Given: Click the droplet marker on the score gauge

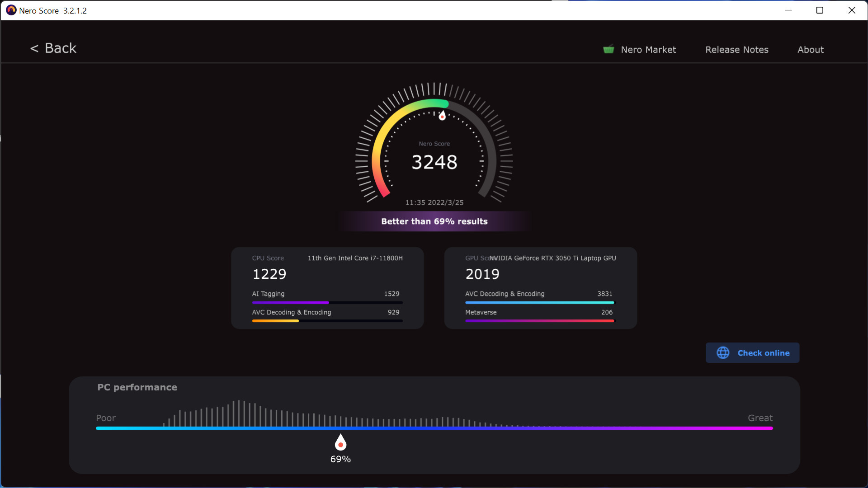Looking at the screenshot, I should (x=442, y=116).
